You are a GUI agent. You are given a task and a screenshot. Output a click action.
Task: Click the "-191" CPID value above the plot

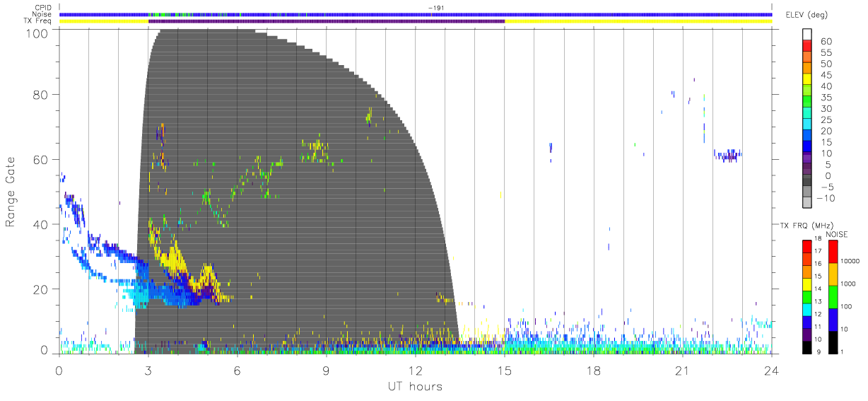click(435, 8)
